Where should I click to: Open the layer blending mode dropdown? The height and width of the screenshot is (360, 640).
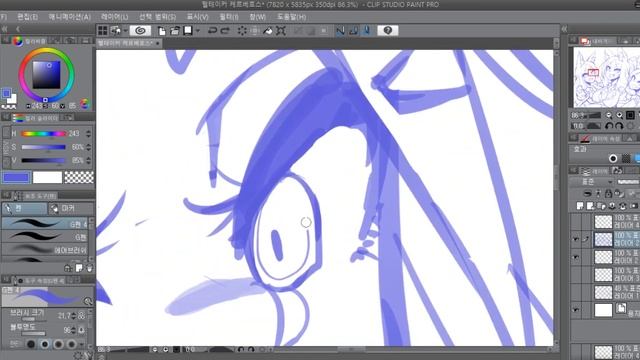coord(592,182)
